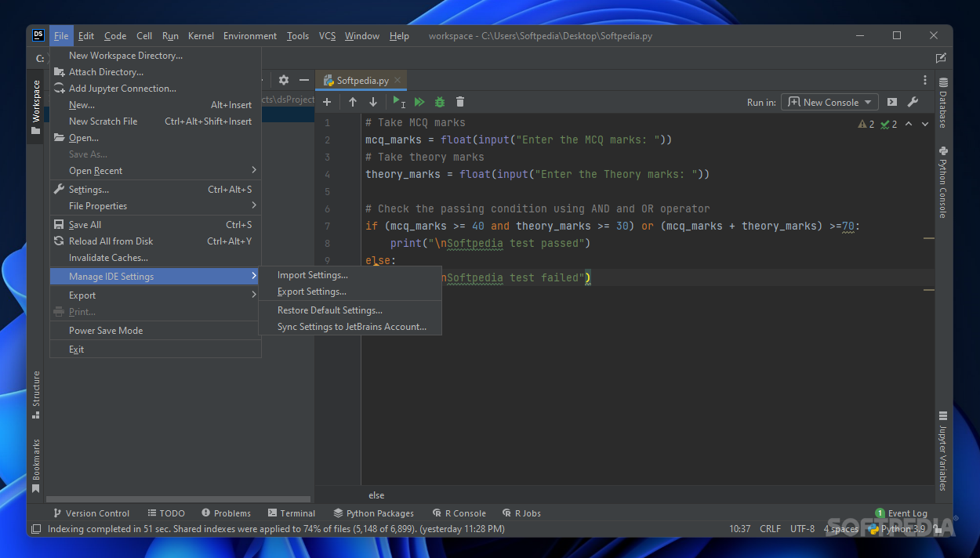Open the Structure tool window
Image resolution: width=980 pixels, height=558 pixels.
pyautogui.click(x=36, y=395)
